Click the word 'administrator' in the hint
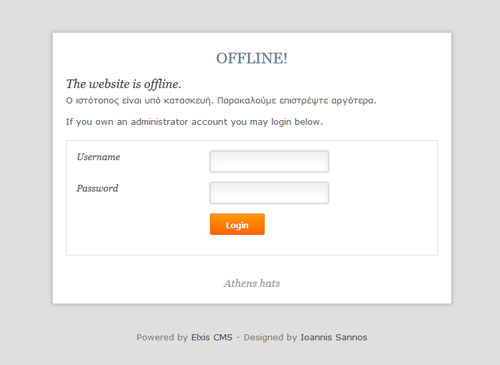Viewport: 500px width, 365px height. click(x=159, y=122)
